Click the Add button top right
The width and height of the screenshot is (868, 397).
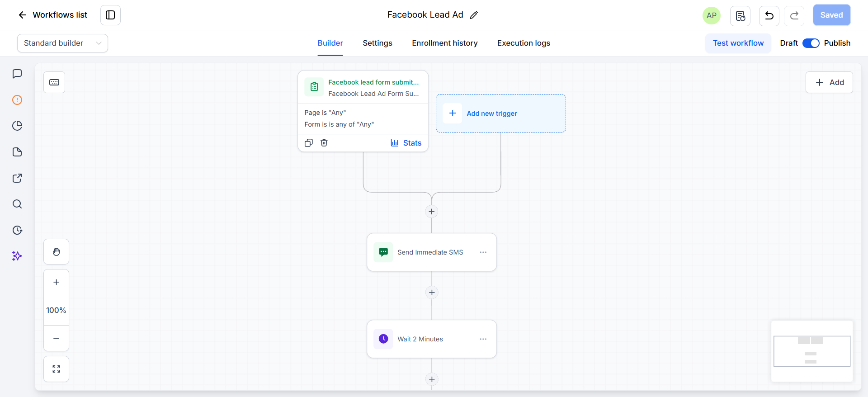(x=829, y=82)
